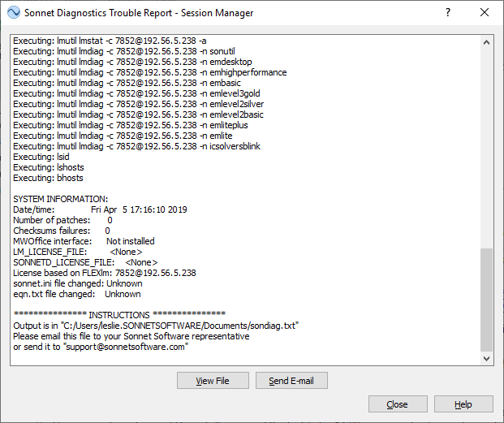Click the question mark help icon
This screenshot has width=504, height=423.
pyautogui.click(x=448, y=12)
